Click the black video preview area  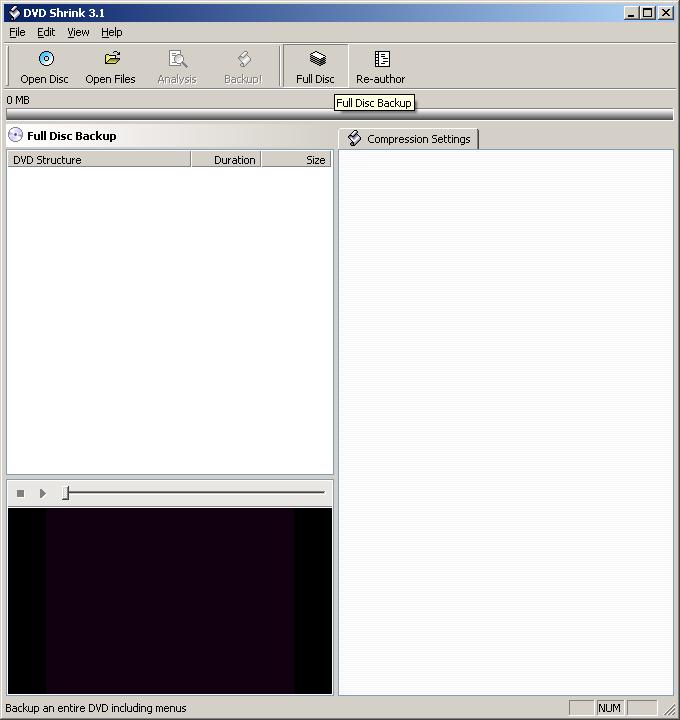click(x=170, y=601)
